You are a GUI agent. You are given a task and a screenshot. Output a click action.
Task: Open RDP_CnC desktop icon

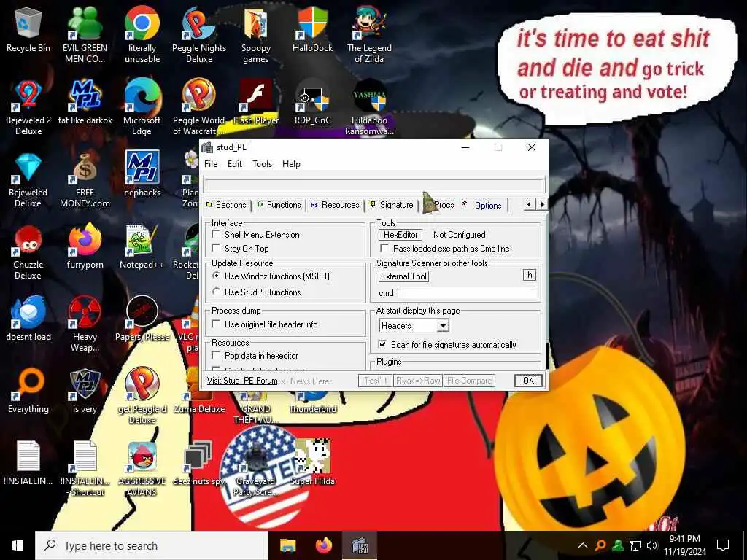tap(312, 102)
